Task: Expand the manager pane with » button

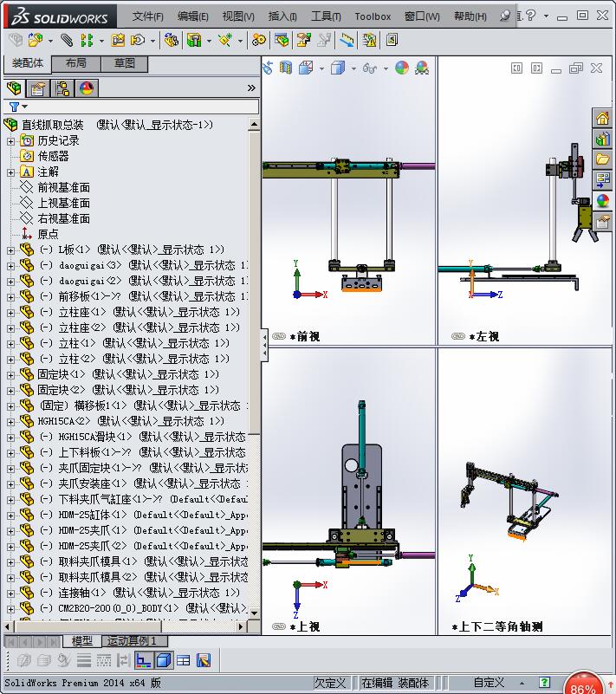Action: click(x=251, y=88)
